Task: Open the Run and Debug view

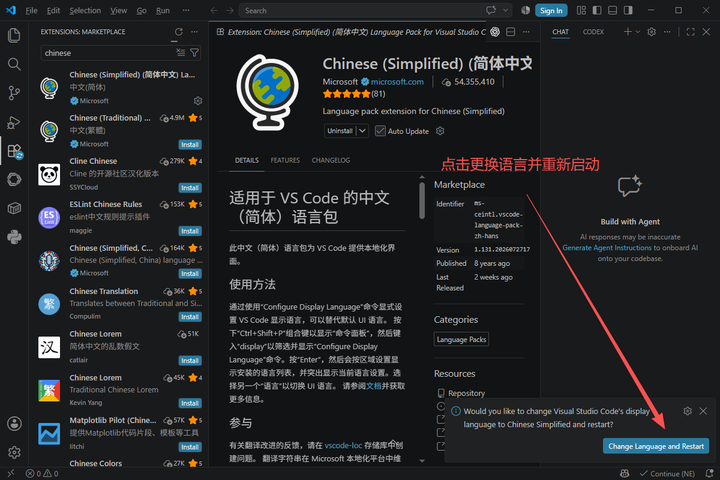Action: (14, 122)
